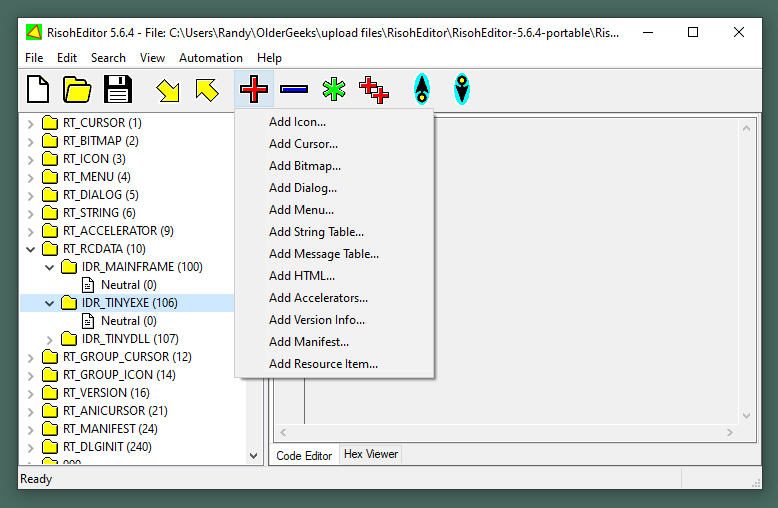Click the green asterisk toolbar icon
Image resolution: width=778 pixels, height=508 pixels.
point(333,89)
